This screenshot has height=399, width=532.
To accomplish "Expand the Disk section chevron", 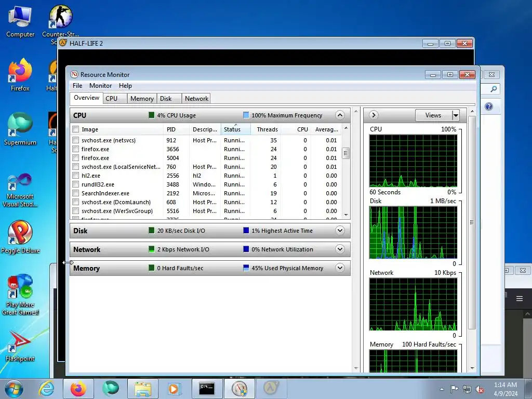I will (x=340, y=230).
